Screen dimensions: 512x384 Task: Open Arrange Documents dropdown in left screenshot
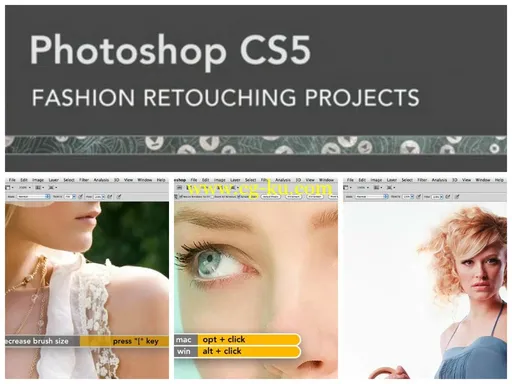coord(39,187)
